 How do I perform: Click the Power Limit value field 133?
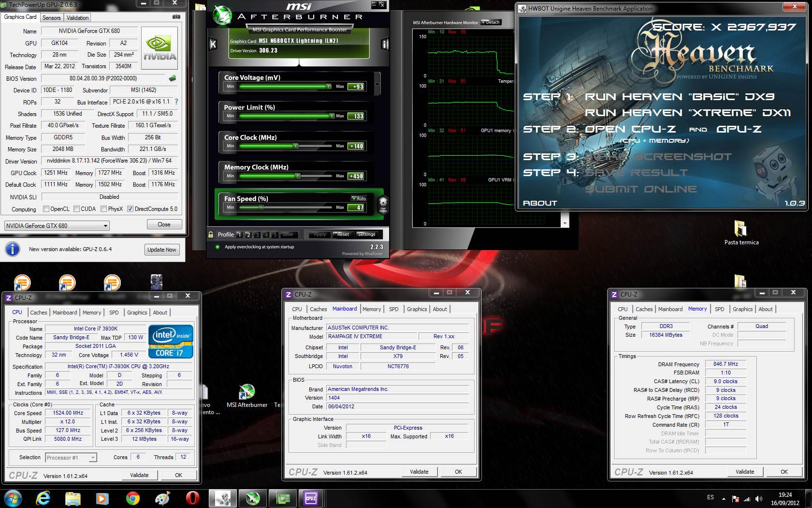click(357, 116)
